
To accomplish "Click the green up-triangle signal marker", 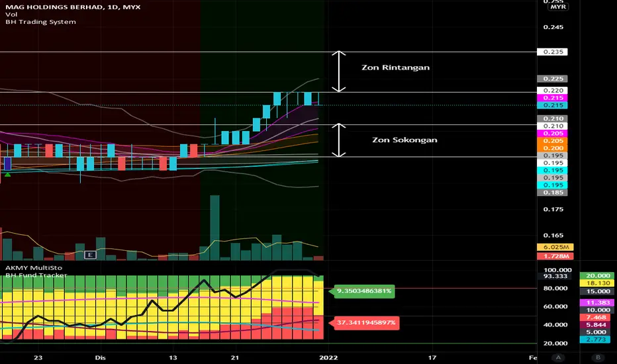I will pos(7,174).
